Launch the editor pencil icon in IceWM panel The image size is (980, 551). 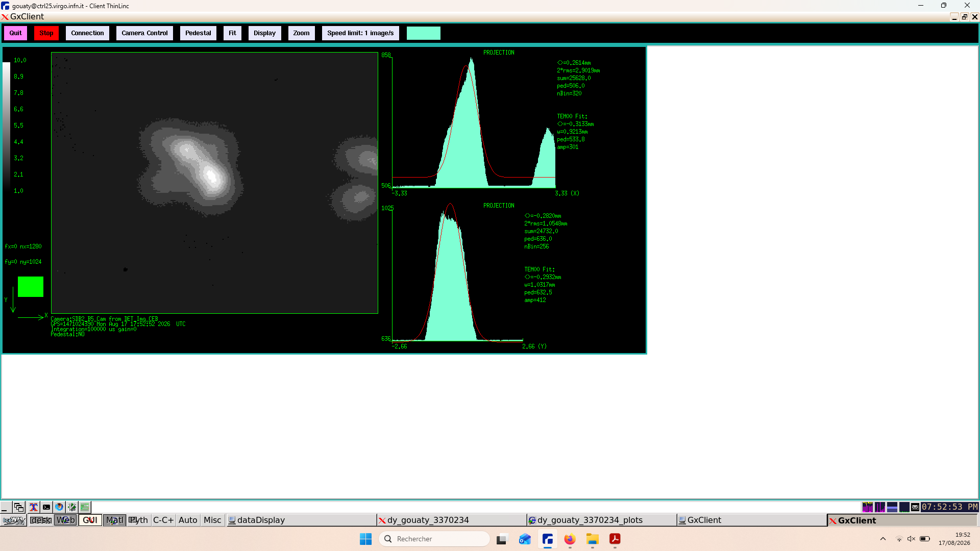tap(72, 507)
